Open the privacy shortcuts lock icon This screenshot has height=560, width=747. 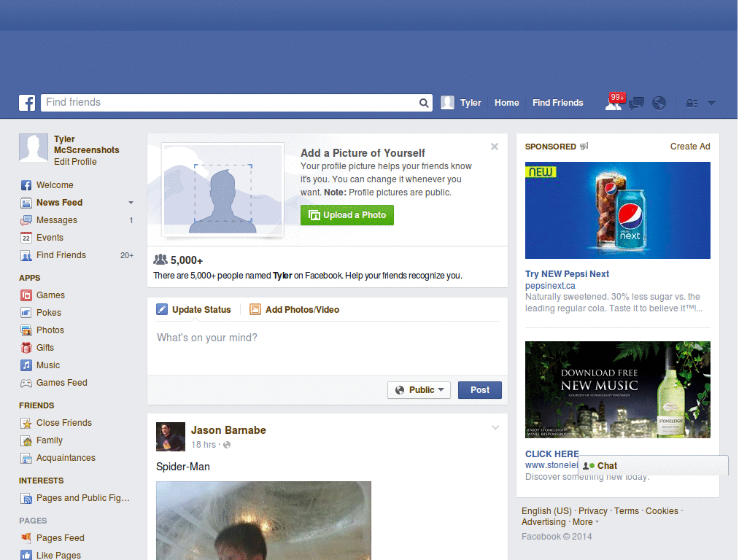point(692,104)
